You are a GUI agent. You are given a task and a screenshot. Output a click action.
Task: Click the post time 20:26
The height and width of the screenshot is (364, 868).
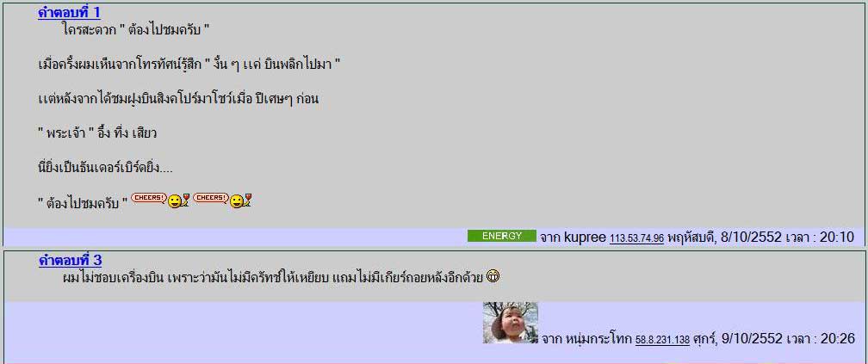point(837,338)
